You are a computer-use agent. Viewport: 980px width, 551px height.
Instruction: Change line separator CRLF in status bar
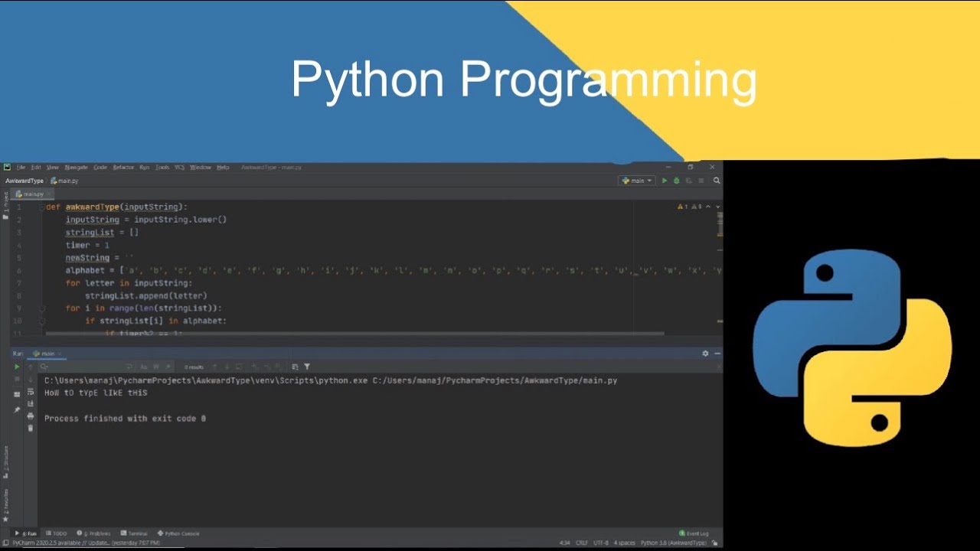point(582,543)
